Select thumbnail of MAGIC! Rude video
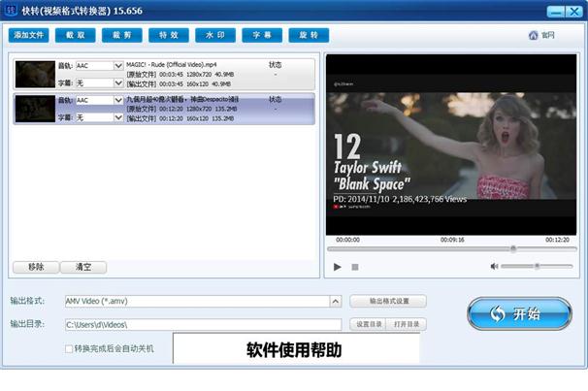Image resolution: width=588 pixels, height=391 pixels. 35,75
